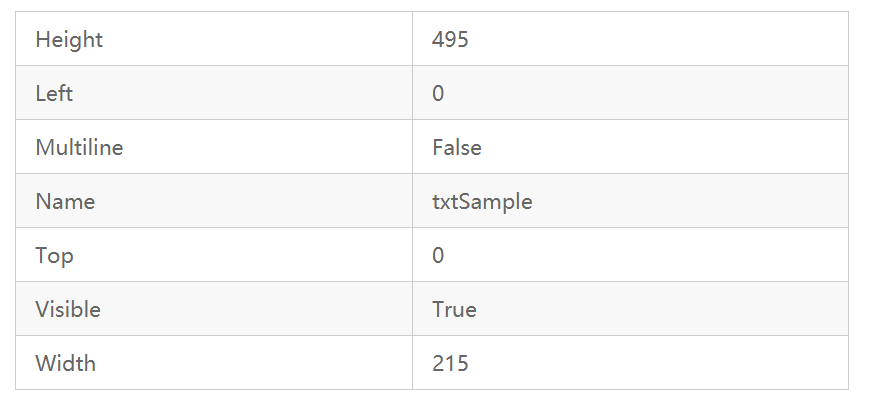Click blank space right of Width label

(x=253, y=363)
